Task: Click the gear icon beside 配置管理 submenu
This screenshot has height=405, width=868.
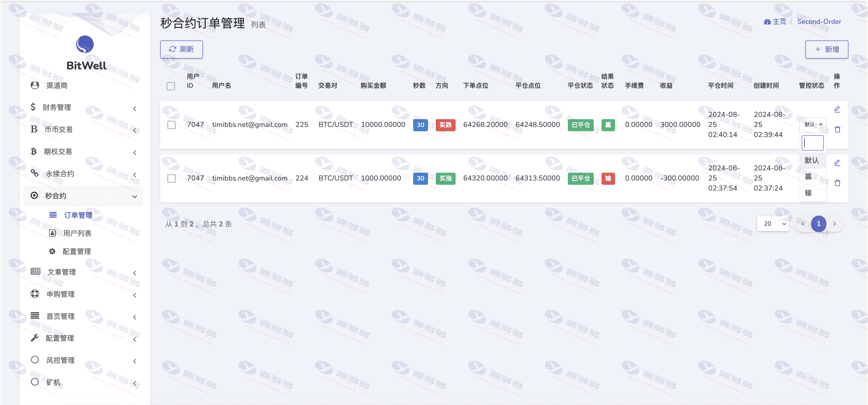Action: click(x=52, y=251)
